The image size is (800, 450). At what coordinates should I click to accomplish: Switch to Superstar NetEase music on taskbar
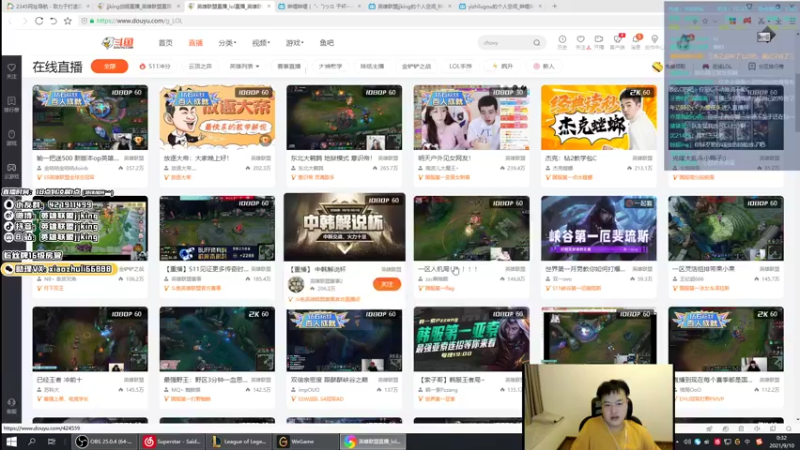pyautogui.click(x=172, y=441)
